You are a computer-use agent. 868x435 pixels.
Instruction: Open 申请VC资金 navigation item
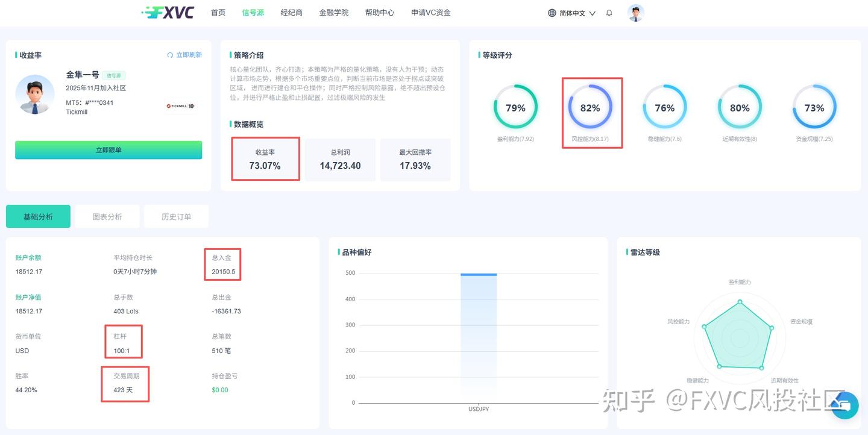[431, 12]
